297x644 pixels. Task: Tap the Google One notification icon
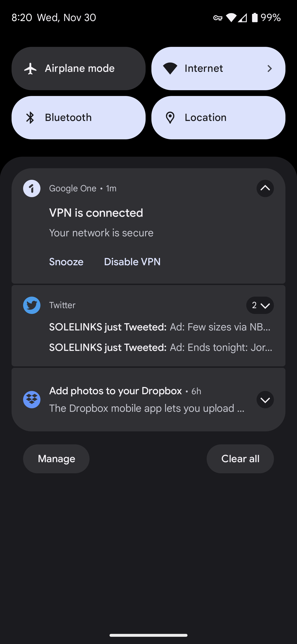[32, 188]
